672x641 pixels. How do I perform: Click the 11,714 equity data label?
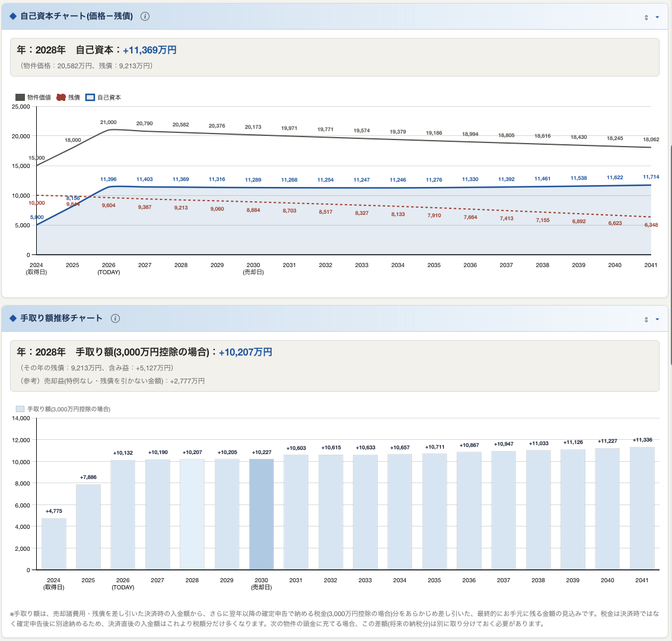coord(651,177)
